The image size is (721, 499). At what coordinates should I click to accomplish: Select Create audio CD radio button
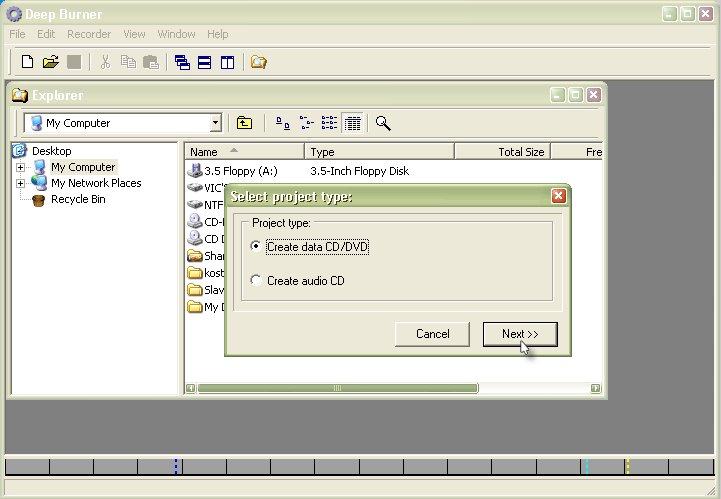point(256,280)
